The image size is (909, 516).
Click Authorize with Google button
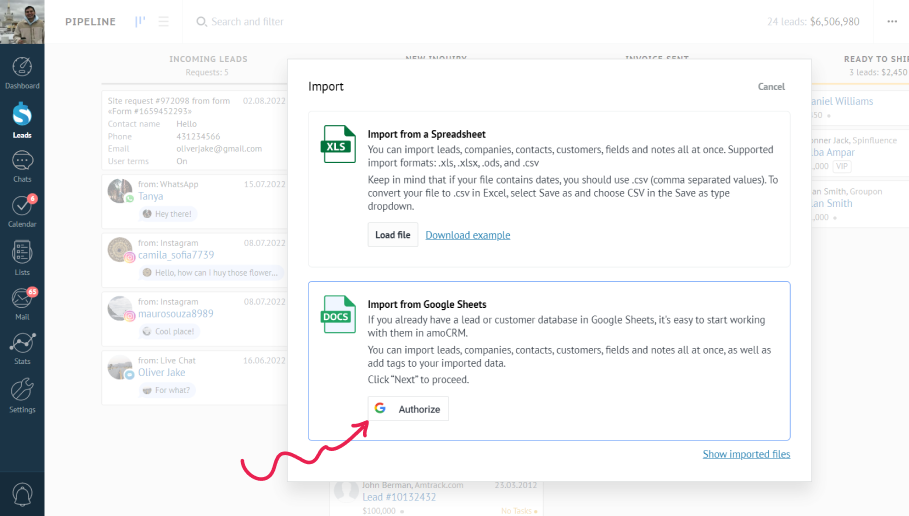pyautogui.click(x=408, y=409)
